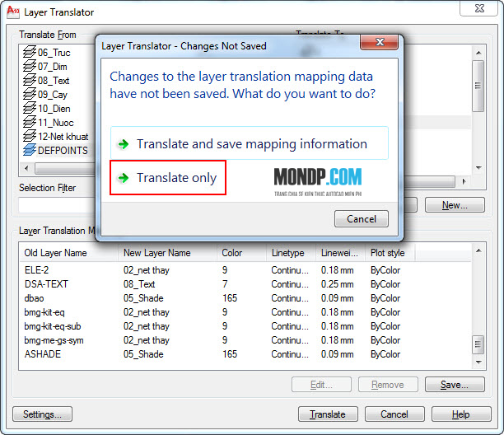This screenshot has height=435, width=504.
Task: Click the Translate From list left scroll arrow
Action: (26, 168)
